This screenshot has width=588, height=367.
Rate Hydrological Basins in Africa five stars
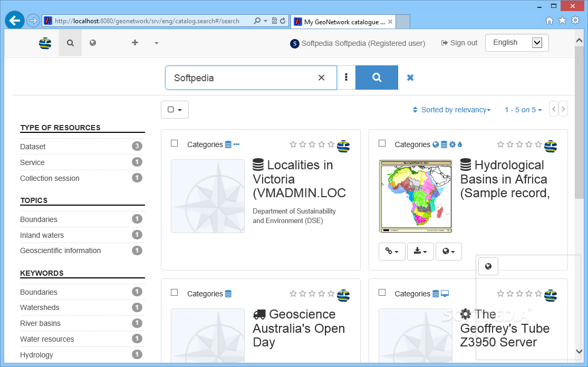click(538, 144)
